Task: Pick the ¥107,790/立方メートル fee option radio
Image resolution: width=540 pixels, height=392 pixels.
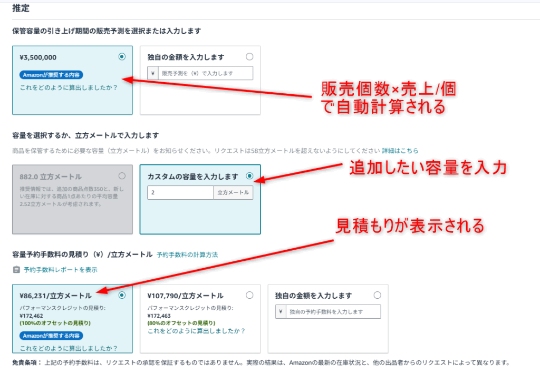Action: [249, 295]
